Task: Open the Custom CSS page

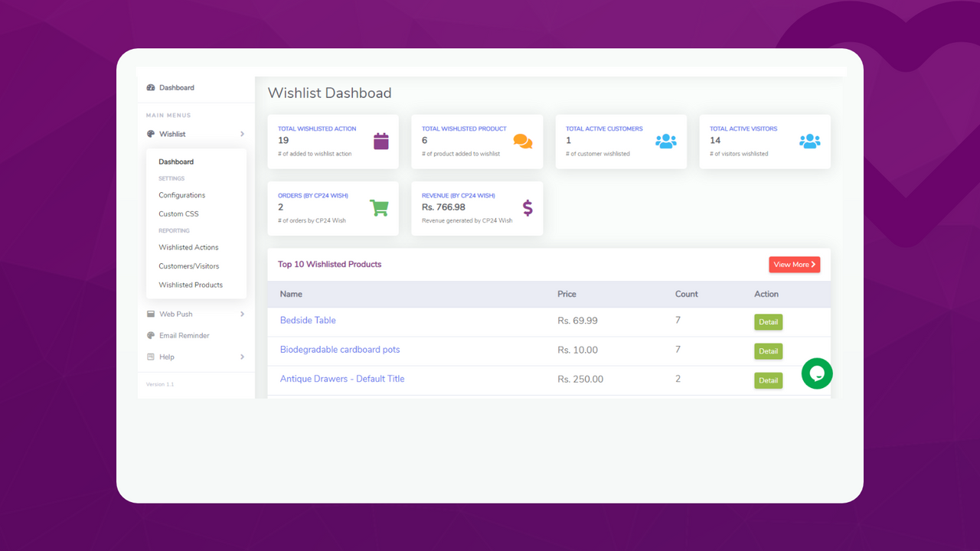Action: click(x=178, y=214)
